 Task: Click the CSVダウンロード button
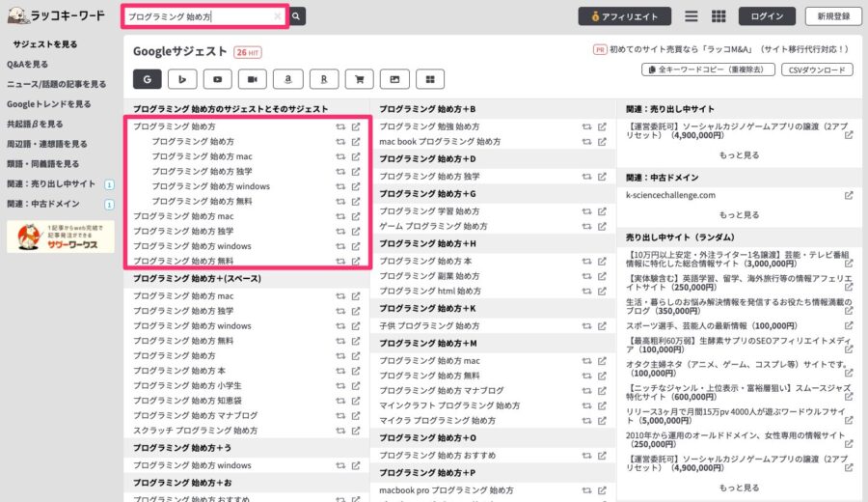[x=817, y=70]
